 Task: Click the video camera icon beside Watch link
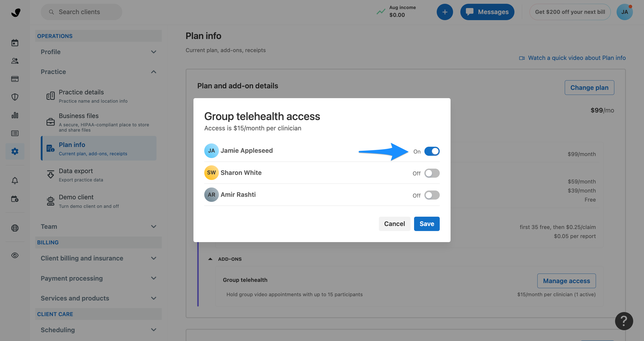(x=522, y=58)
